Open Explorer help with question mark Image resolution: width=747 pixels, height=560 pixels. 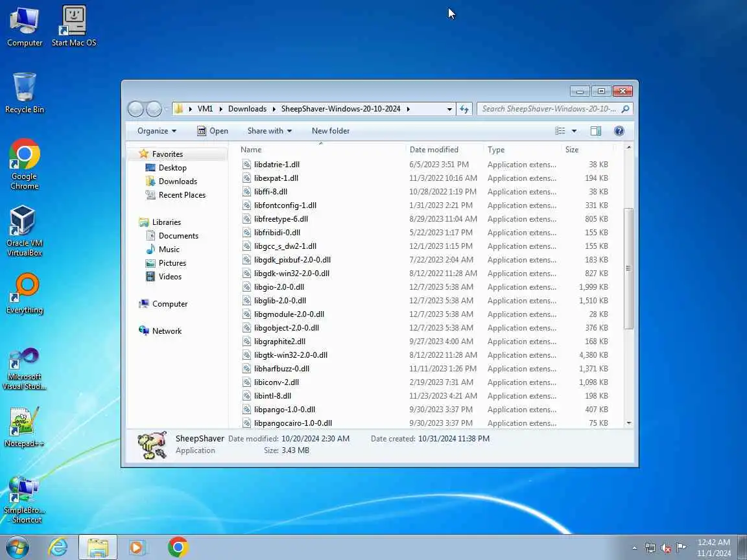coord(619,131)
